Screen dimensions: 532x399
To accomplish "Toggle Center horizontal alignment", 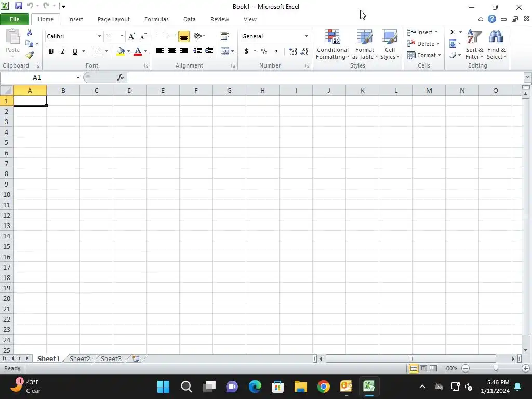I will pyautogui.click(x=172, y=51).
